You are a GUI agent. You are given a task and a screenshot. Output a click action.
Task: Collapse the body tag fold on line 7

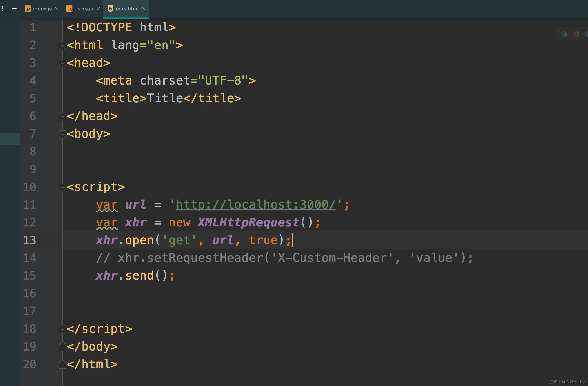pyautogui.click(x=62, y=134)
